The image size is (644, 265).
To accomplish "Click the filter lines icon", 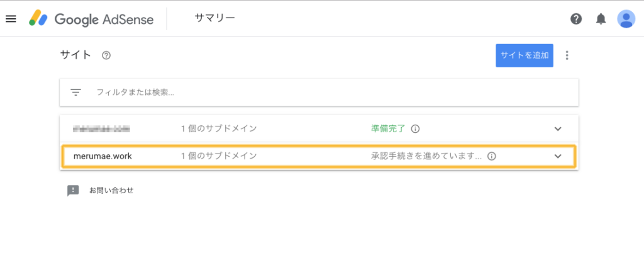I will click(75, 93).
